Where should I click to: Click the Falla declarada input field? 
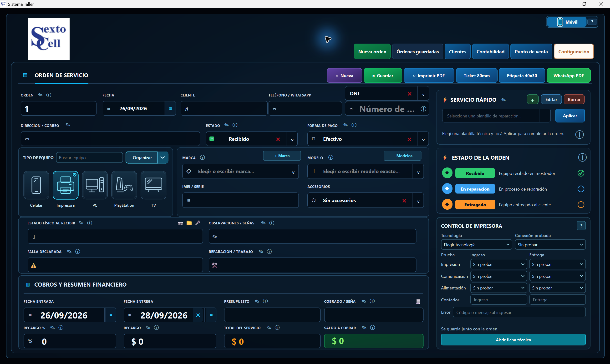tap(115, 265)
